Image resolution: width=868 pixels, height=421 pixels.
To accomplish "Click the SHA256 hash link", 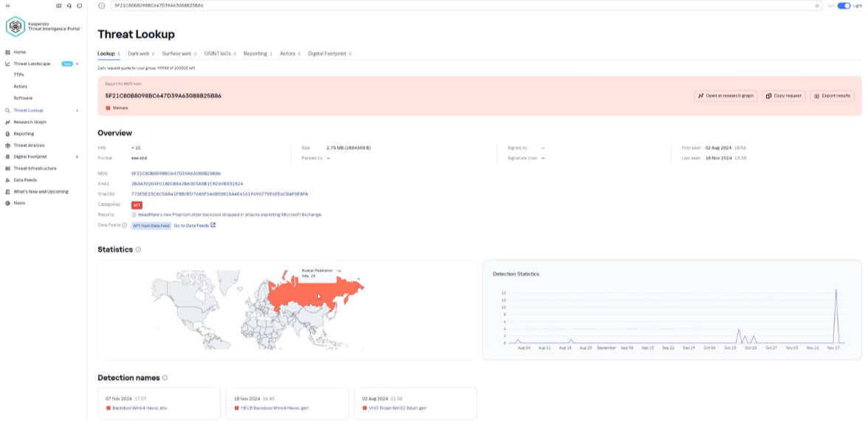I will (x=219, y=194).
